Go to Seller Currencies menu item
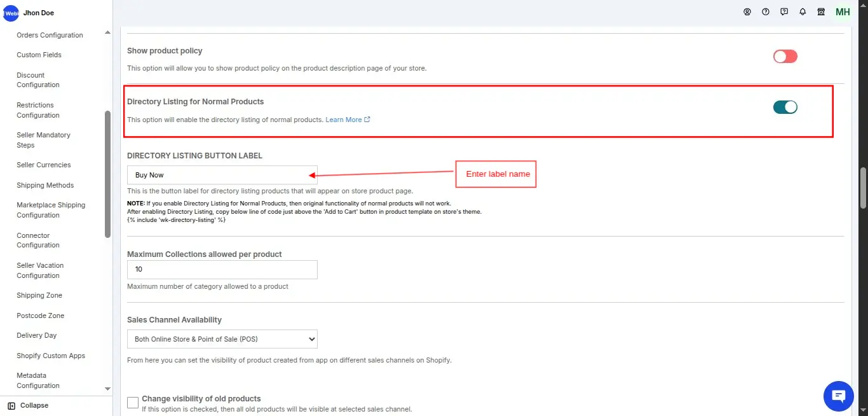The image size is (868, 416). tap(44, 165)
